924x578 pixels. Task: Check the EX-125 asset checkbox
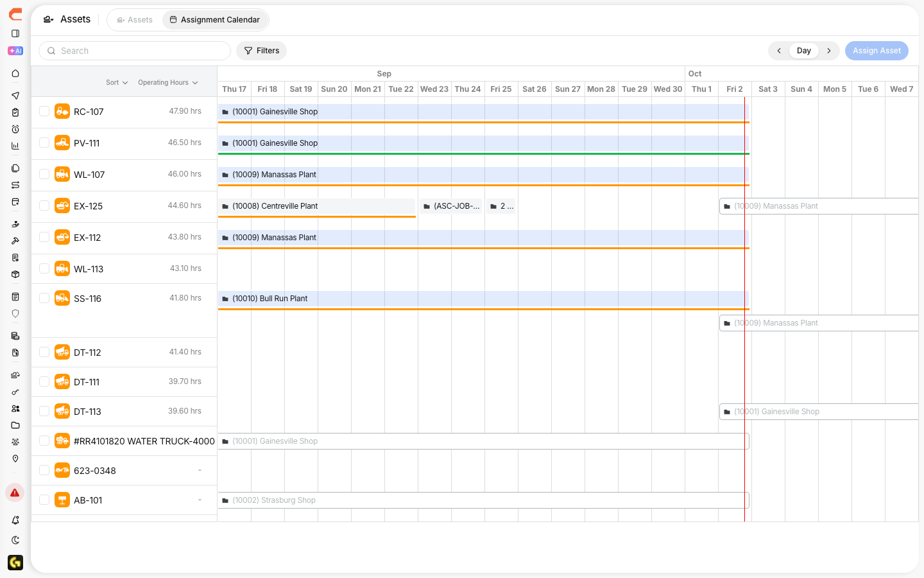coord(44,206)
